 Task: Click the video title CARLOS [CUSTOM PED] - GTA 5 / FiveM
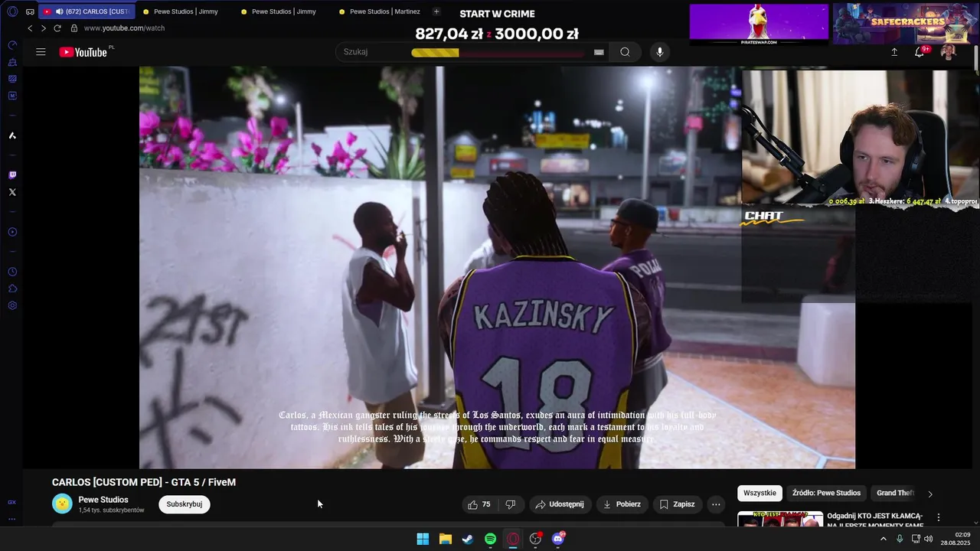pyautogui.click(x=144, y=482)
